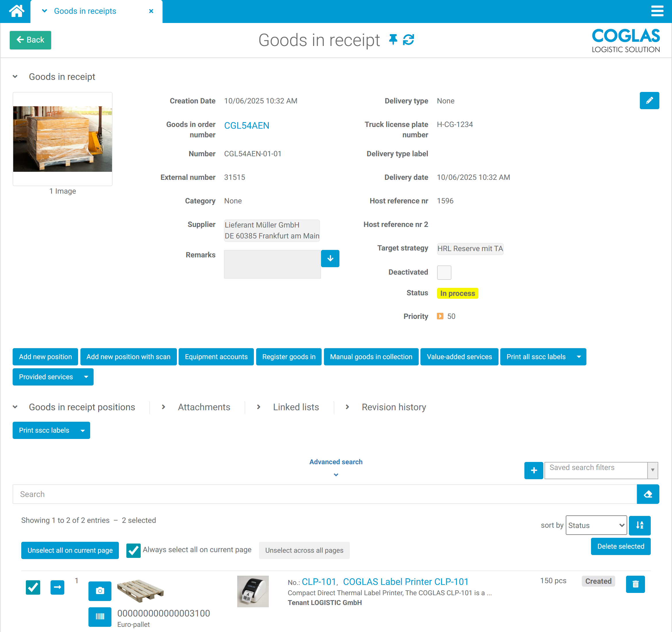Click the camera icon on position 1
672x632 pixels.
tap(100, 590)
